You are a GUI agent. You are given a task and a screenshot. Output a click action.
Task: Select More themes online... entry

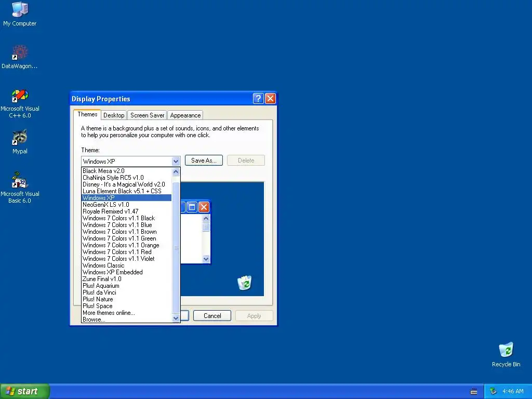tap(127, 313)
